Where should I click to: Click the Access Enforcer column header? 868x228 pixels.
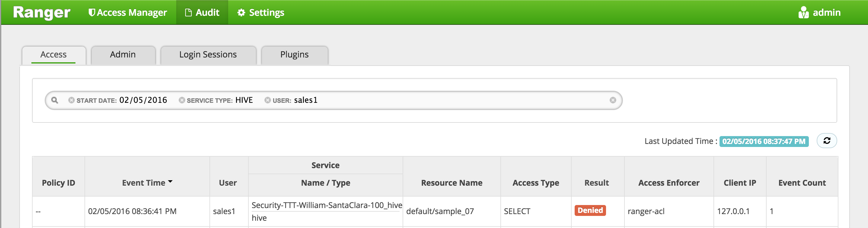tap(669, 183)
